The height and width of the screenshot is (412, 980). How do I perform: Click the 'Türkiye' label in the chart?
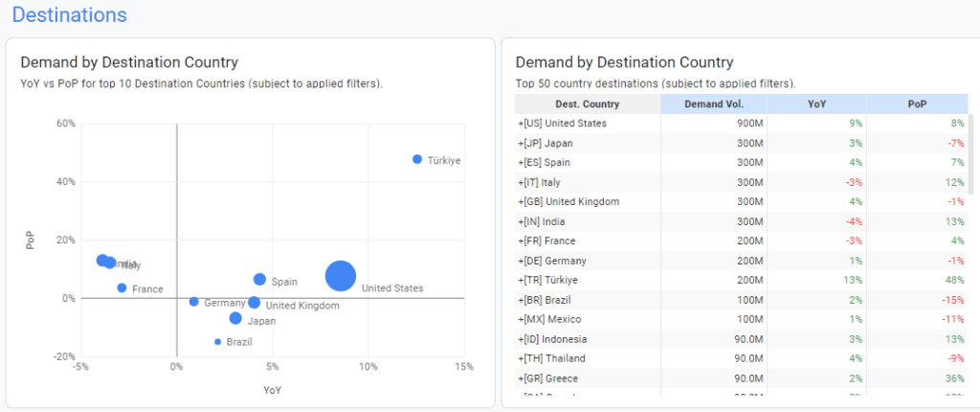[444, 161]
